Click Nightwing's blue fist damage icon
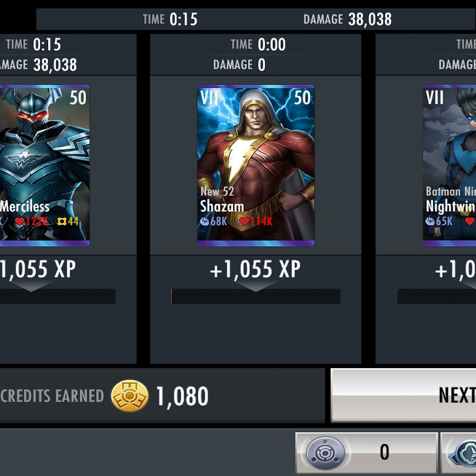Screen dimensions: 476x476 [x=430, y=221]
